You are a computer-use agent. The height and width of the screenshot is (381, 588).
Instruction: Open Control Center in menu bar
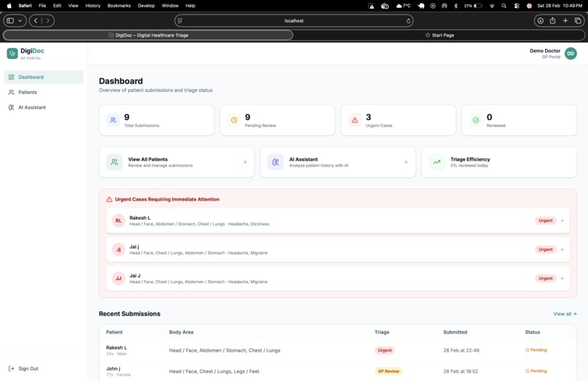pos(517,6)
